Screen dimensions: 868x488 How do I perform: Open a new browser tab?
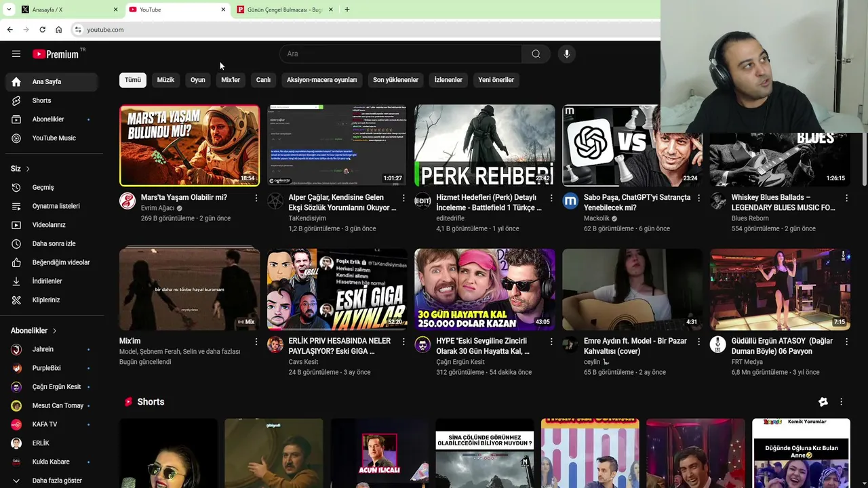click(x=347, y=9)
